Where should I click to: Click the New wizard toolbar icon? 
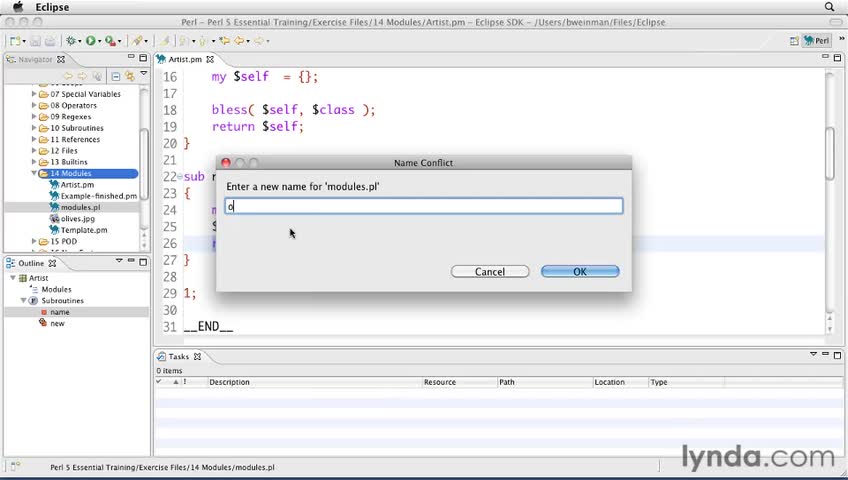pos(15,41)
